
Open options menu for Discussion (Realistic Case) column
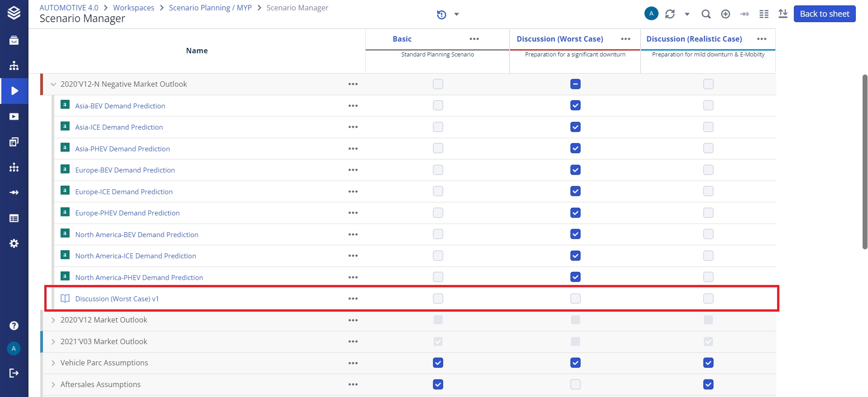point(761,39)
